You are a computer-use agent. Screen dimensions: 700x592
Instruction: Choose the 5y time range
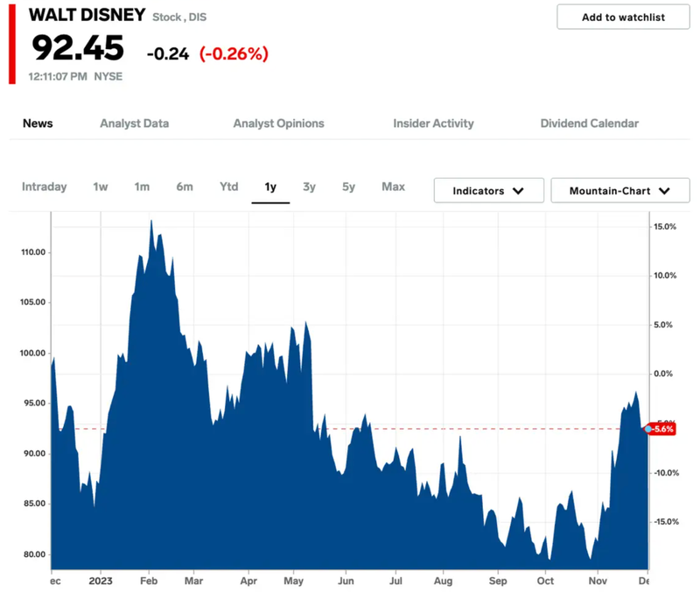[x=348, y=187]
